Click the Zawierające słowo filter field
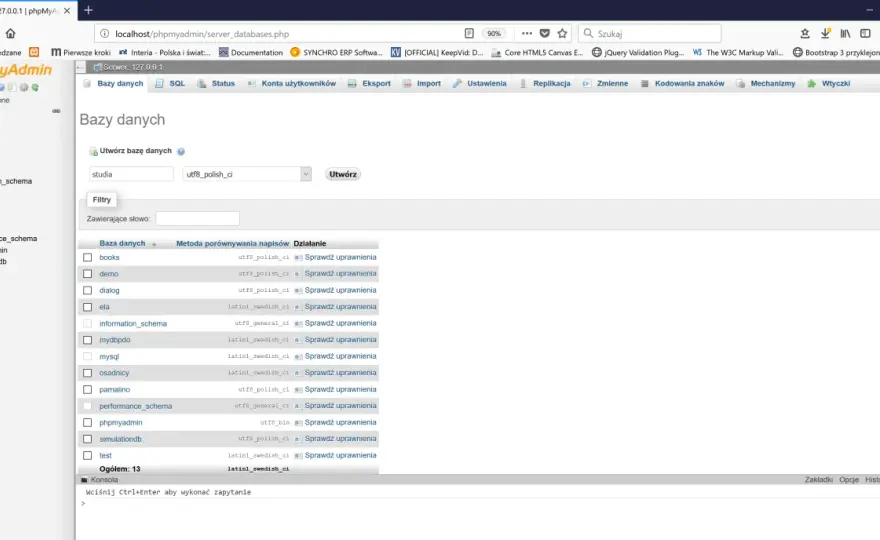Viewport: 880px width, 540px height. click(x=198, y=218)
